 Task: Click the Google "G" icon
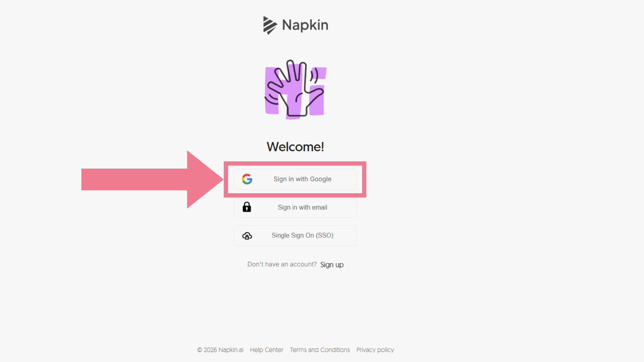click(247, 179)
